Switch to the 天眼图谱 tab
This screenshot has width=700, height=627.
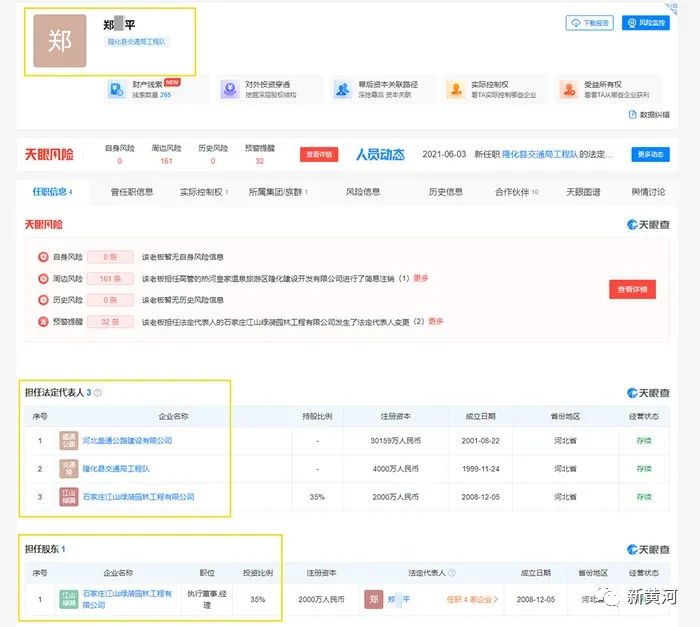(583, 192)
